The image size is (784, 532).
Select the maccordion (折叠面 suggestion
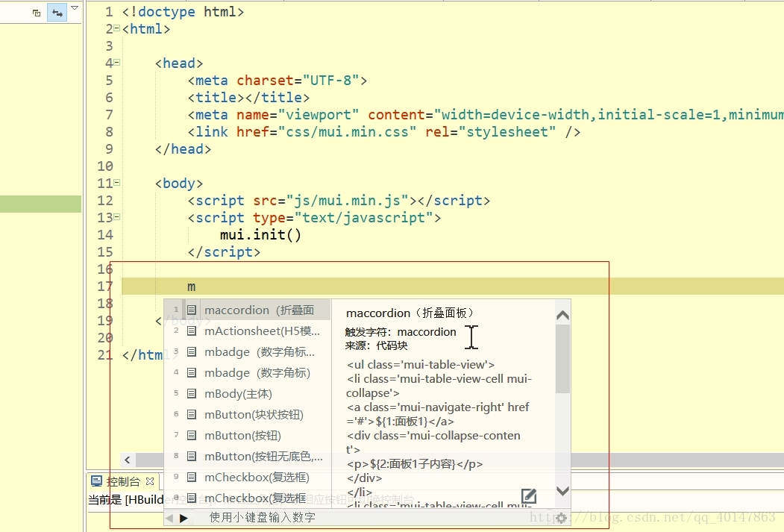click(x=248, y=310)
